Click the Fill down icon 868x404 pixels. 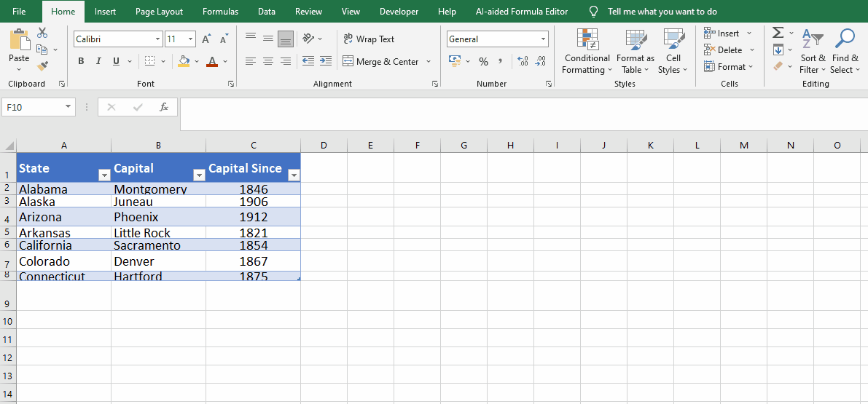click(x=778, y=49)
